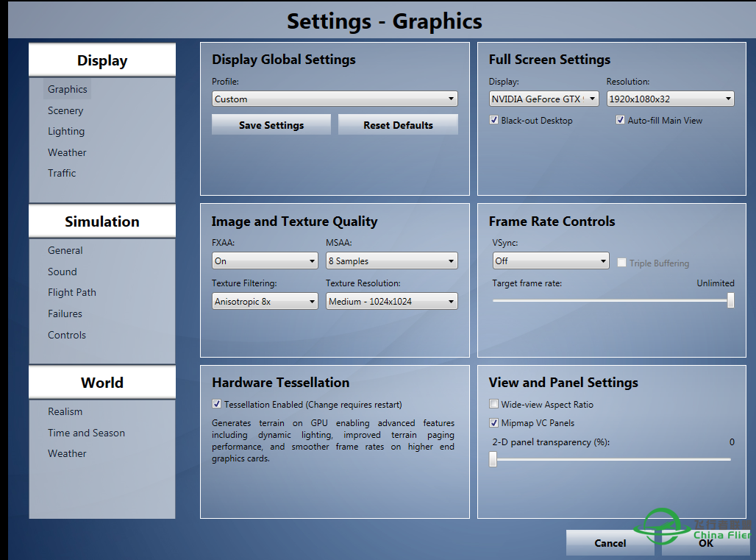Expand the Texture Filtering dropdown
This screenshot has height=560, width=756.
[x=265, y=301]
